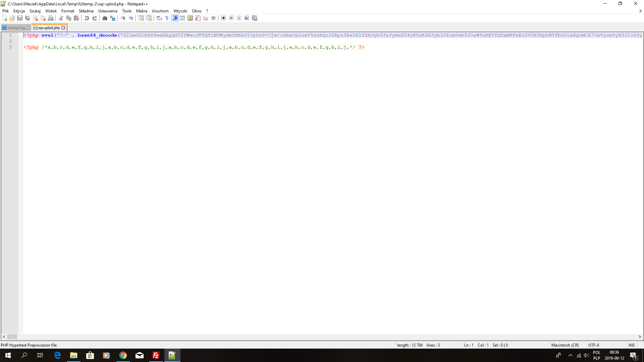644x362 pixels.
Task: Click the Undo arrow icon
Action: [87, 18]
